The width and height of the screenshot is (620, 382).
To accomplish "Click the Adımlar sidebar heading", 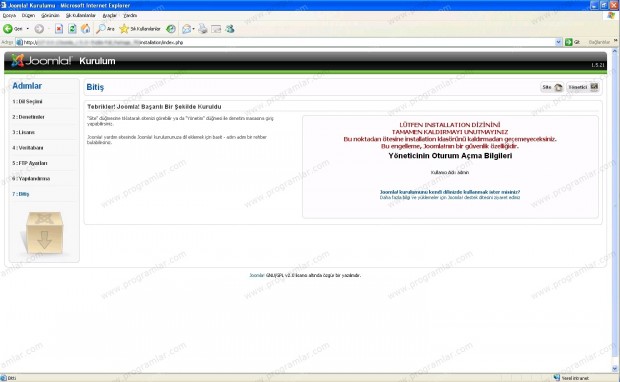I will (27, 86).
